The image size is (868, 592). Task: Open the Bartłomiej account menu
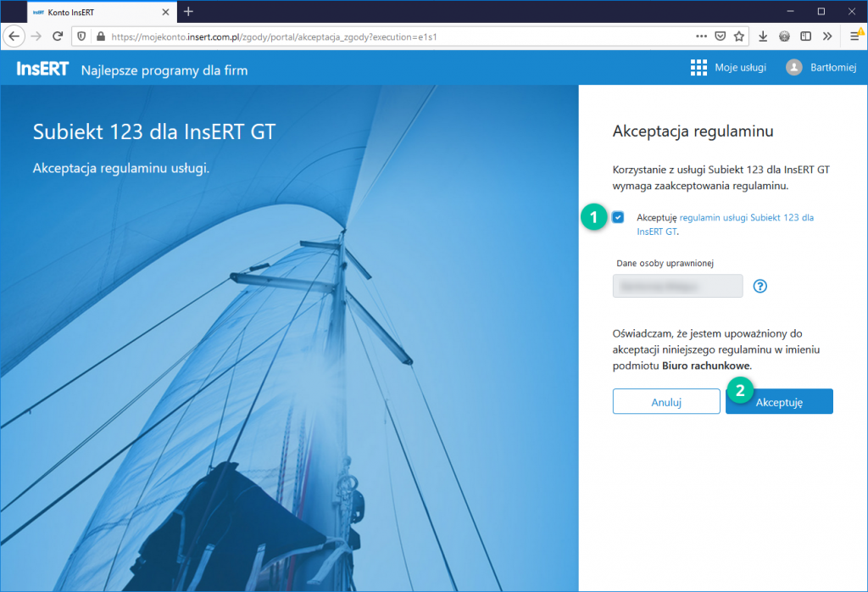coord(833,68)
